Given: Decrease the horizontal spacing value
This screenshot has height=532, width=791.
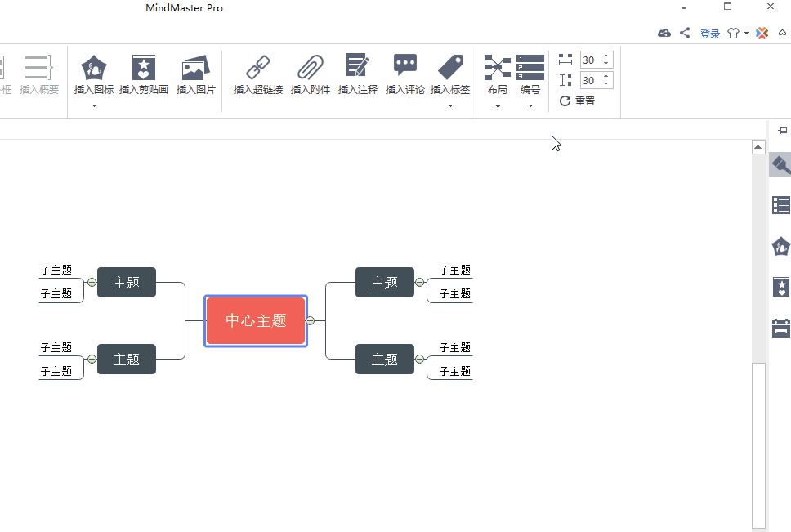Looking at the screenshot, I should coord(606,64).
